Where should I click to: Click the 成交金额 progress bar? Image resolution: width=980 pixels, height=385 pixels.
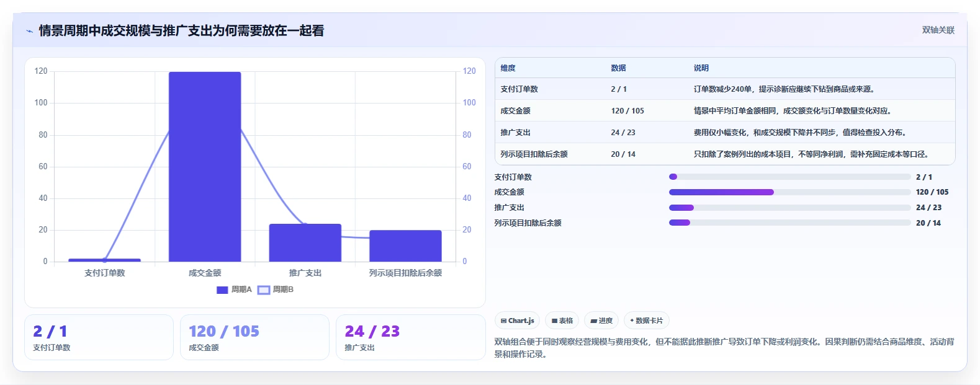[x=789, y=192]
